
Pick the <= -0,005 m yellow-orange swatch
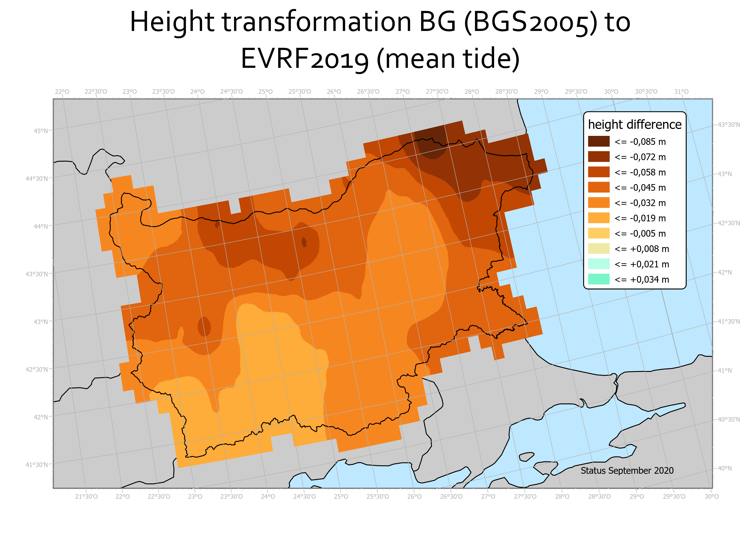click(x=599, y=233)
